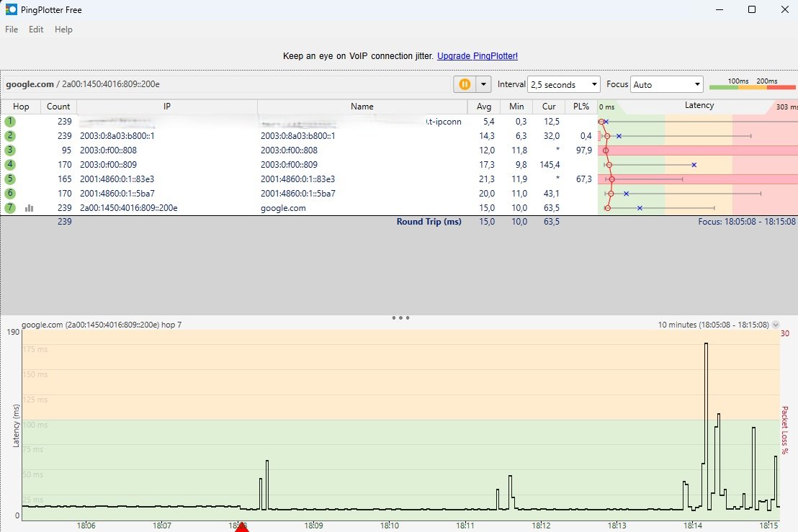The height and width of the screenshot is (532, 798).
Task: Select hop 6 green circle icon
Action: [10, 193]
